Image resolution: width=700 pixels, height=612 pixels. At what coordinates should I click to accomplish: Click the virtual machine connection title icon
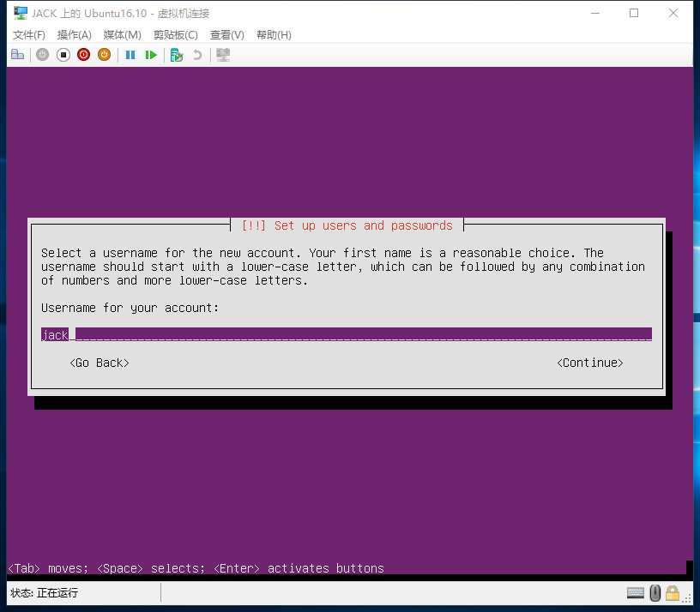coord(21,14)
